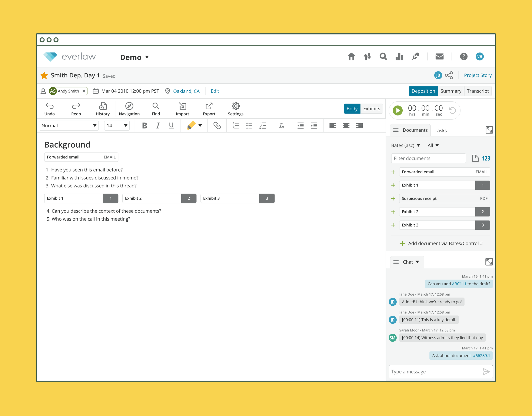Image resolution: width=532 pixels, height=416 pixels.
Task: Open the Navigation compass tool
Action: coord(129,109)
